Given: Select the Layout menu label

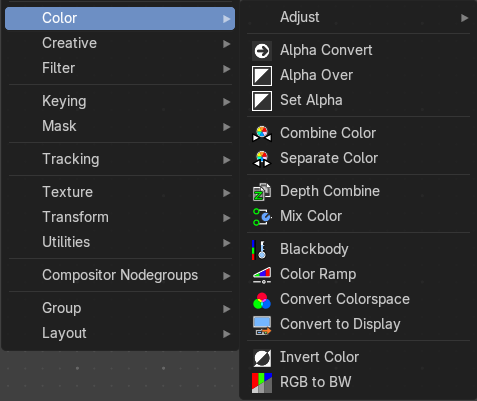Looking at the screenshot, I should pos(64,333).
